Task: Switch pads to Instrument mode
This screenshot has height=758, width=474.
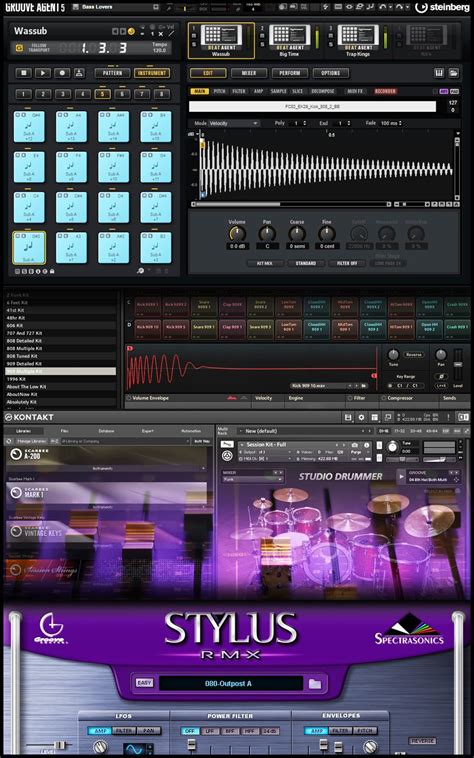Action: [152, 73]
